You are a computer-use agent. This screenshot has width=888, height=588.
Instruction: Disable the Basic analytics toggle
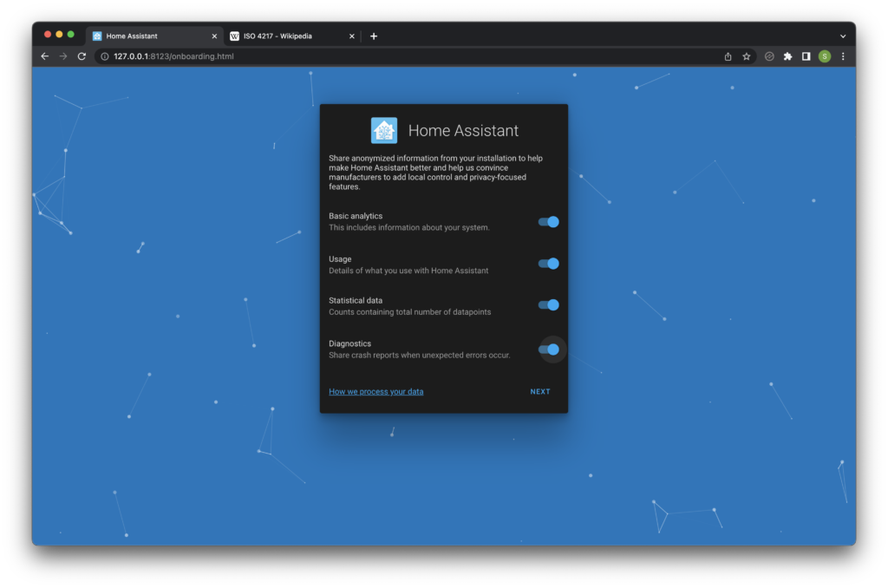[x=548, y=221]
